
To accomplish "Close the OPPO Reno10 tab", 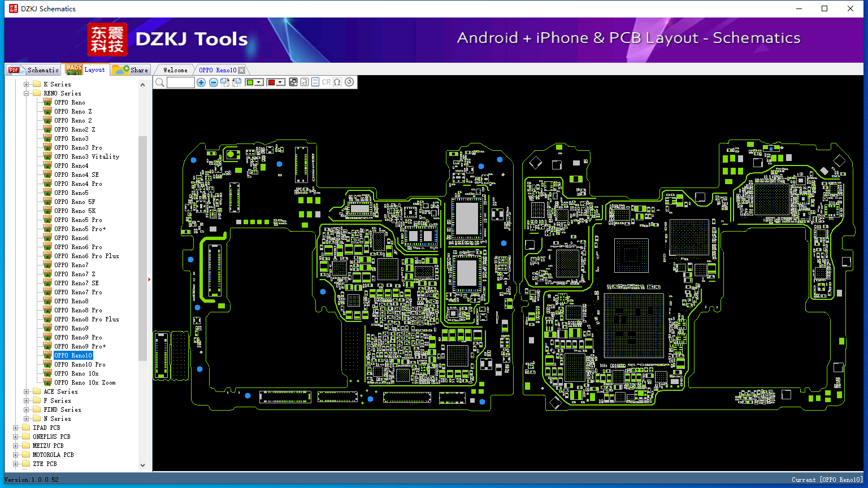I will (241, 70).
